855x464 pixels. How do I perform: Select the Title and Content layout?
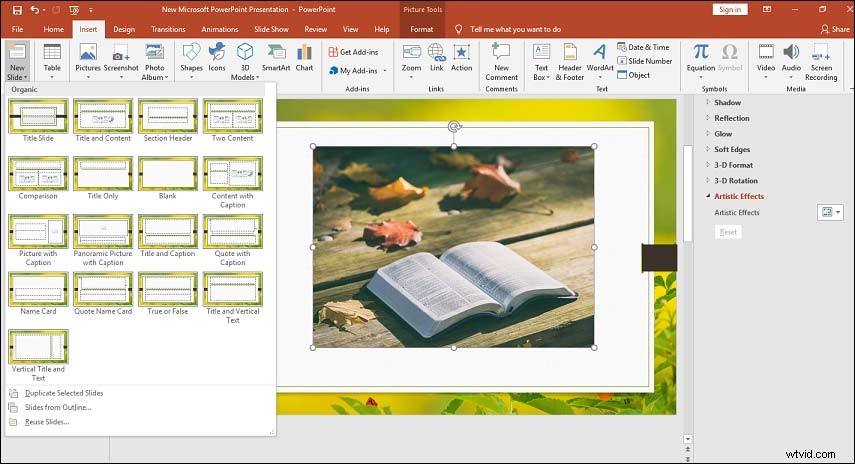103,120
